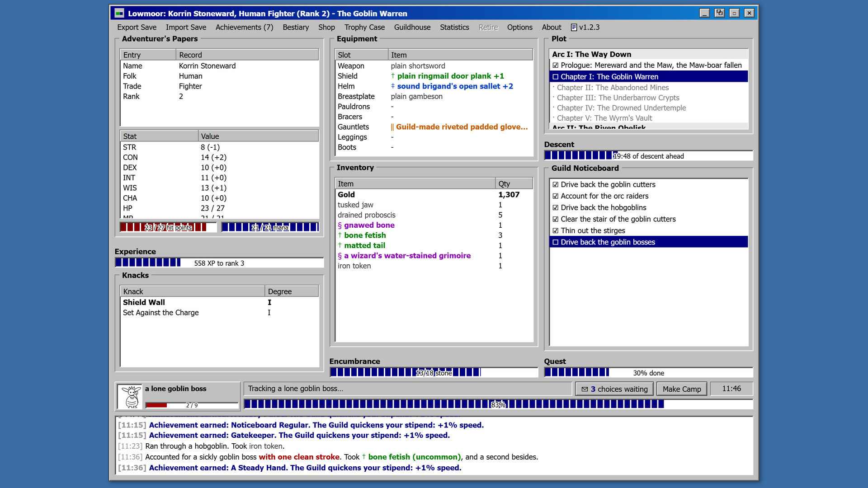Viewport: 868px width, 488px height.
Task: Toggle 'Account for the orc raiders' checkbox
Action: pyautogui.click(x=555, y=196)
